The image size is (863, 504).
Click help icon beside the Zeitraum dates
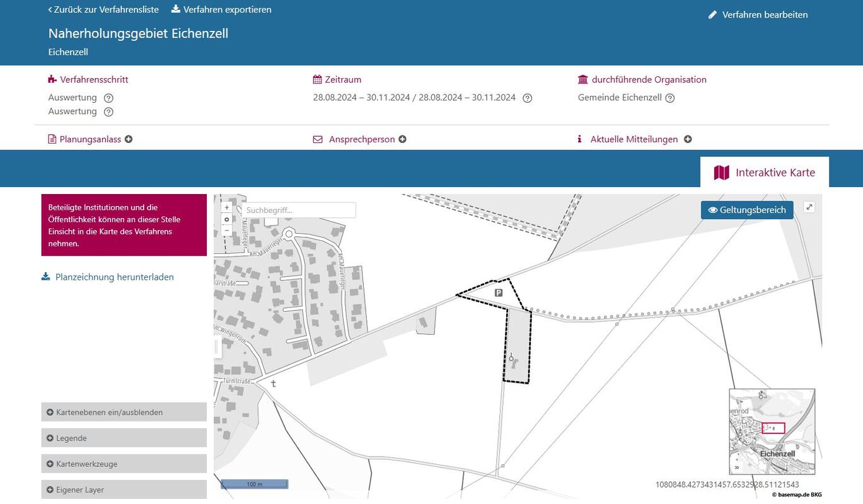tap(528, 98)
